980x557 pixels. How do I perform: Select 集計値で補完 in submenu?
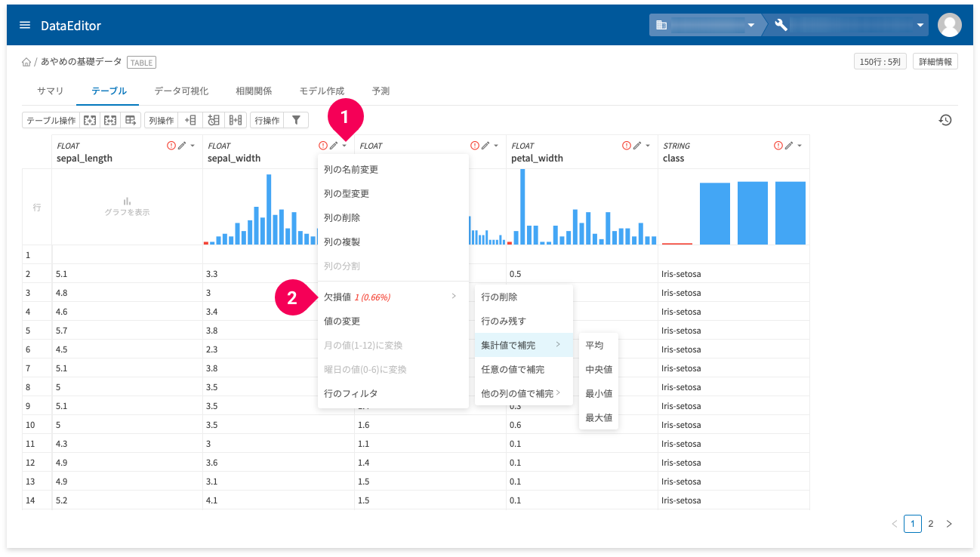523,345
